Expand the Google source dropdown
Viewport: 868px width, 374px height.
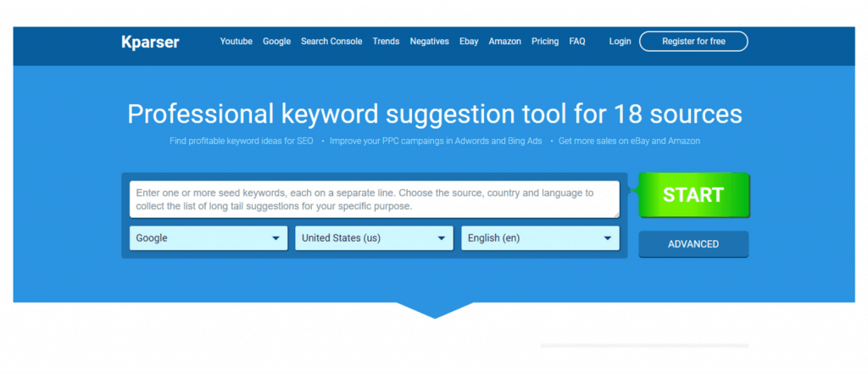coord(209,238)
